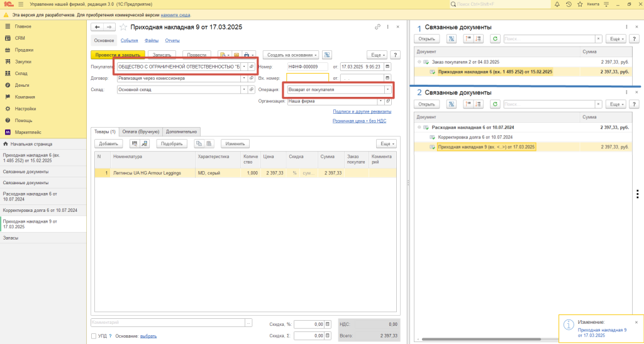Add document to favorites with star icon
Viewport: 644px width, 344px height.
pos(123,27)
